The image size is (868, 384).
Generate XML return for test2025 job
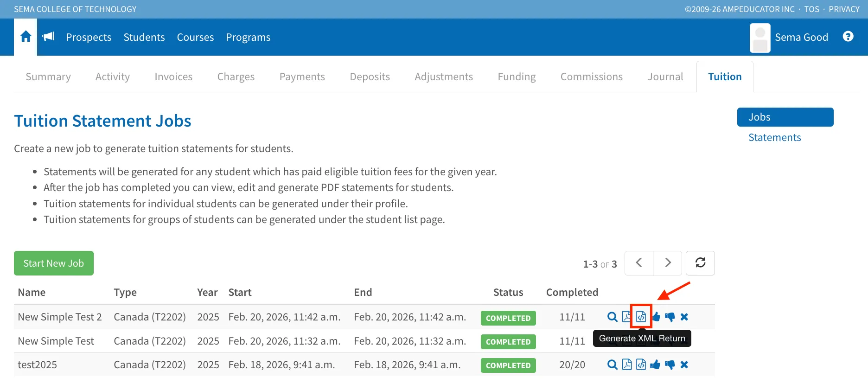tap(641, 365)
